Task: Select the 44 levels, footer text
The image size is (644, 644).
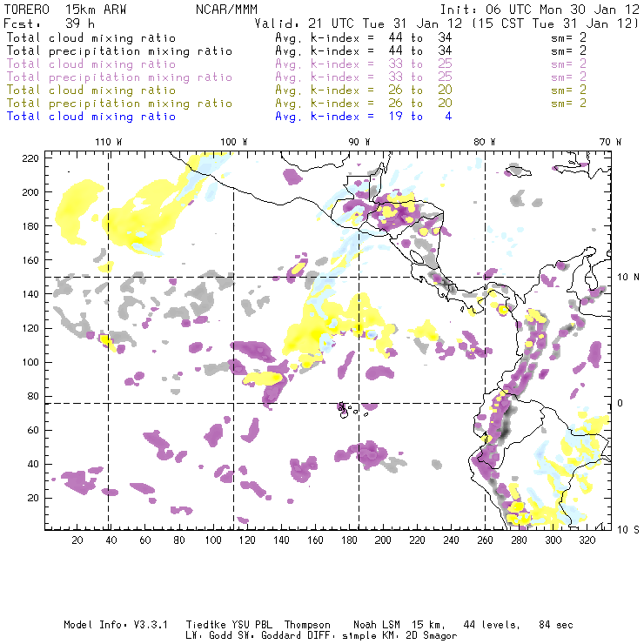Action: click(492, 625)
